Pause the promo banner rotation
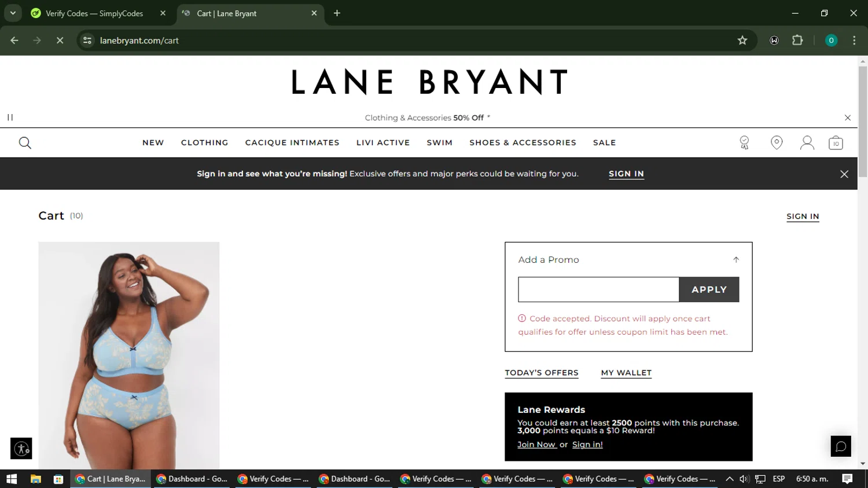The width and height of the screenshot is (868, 488). pyautogui.click(x=10, y=118)
